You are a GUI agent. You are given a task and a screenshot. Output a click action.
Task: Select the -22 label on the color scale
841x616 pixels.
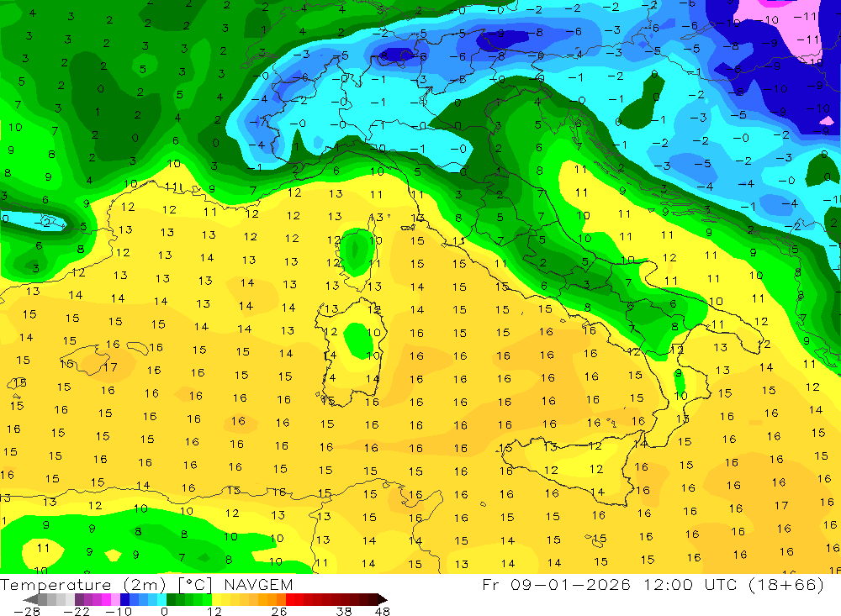pyautogui.click(x=77, y=612)
